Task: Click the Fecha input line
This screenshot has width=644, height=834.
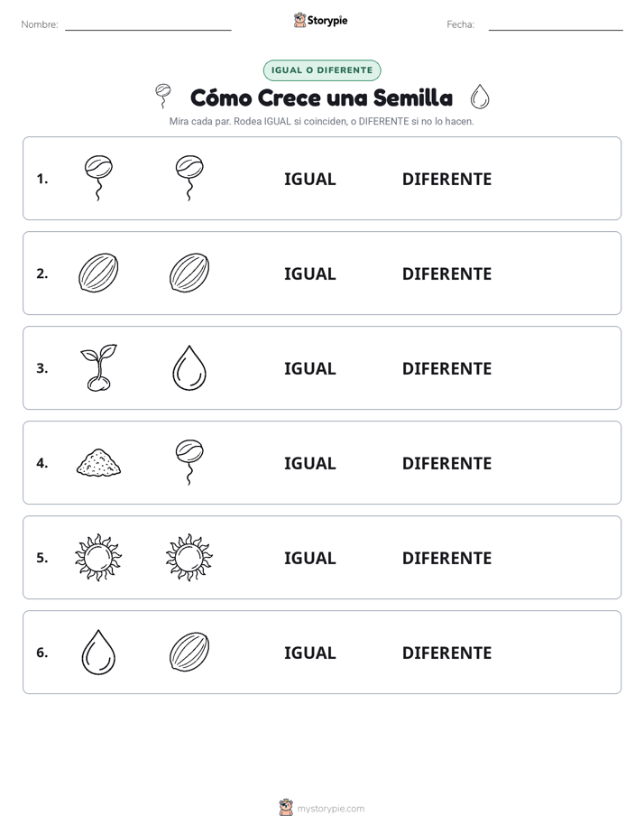Action: pyautogui.click(x=556, y=24)
